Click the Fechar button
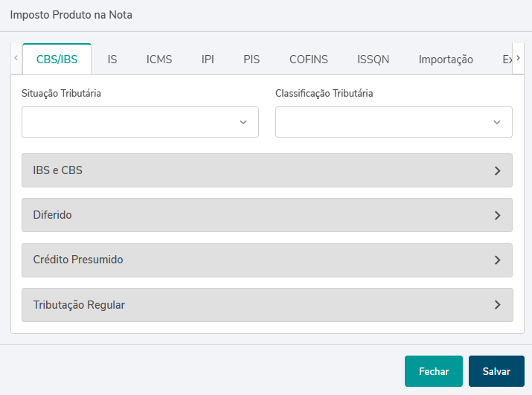This screenshot has height=395, width=532. [434, 371]
